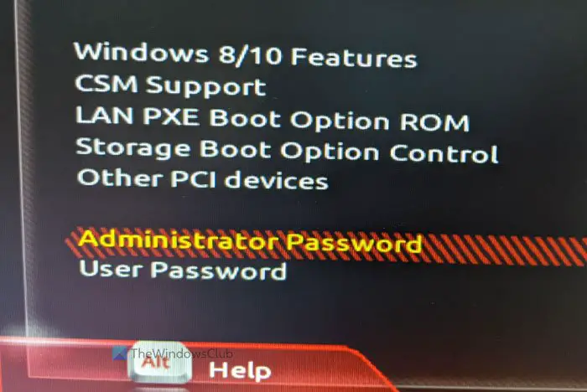Open Help next to Alt key
The width and height of the screenshot is (587, 392).
click(x=240, y=370)
